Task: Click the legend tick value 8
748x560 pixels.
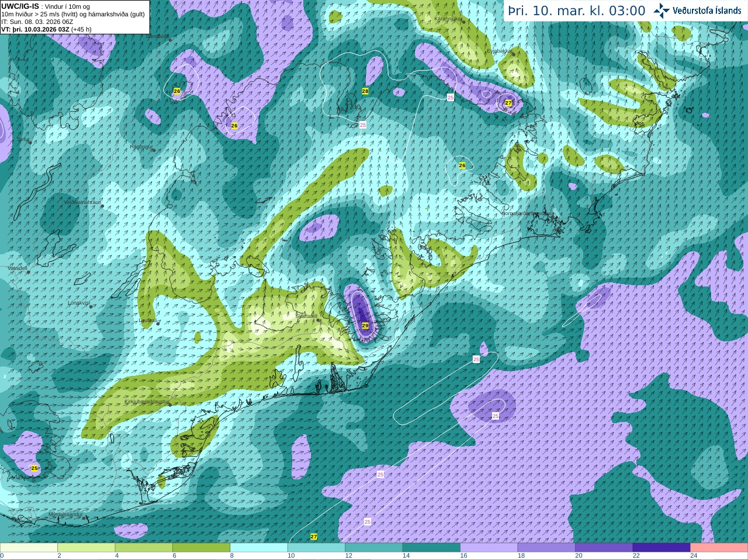Action: (x=232, y=556)
